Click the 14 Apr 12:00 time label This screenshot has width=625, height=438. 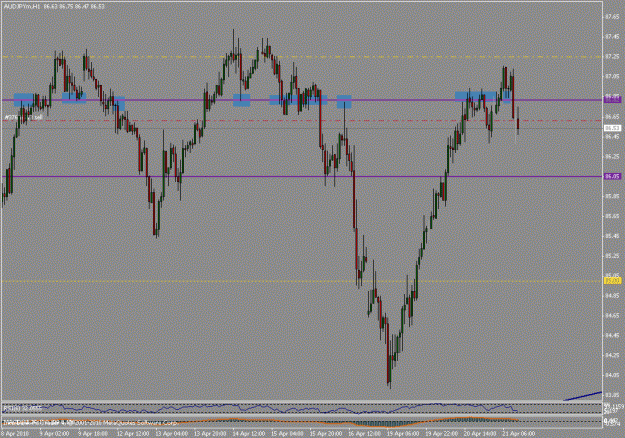(x=249, y=434)
